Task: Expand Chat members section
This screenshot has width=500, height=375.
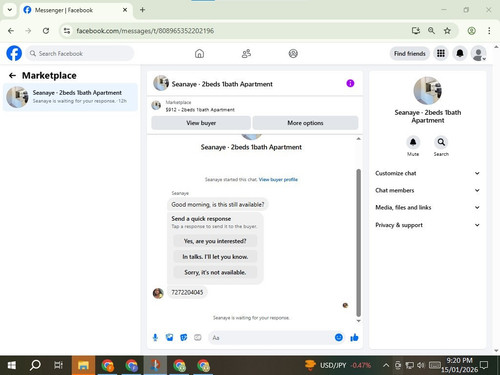Action: [427, 190]
